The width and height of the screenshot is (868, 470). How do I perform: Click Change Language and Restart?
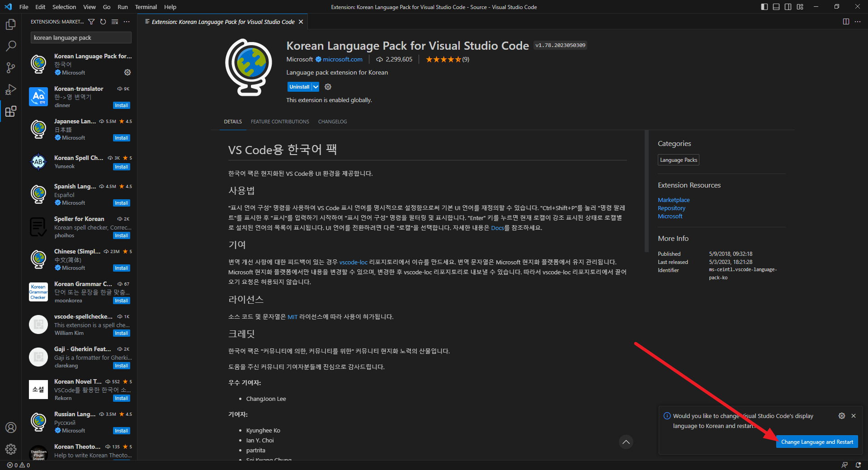coord(817,442)
